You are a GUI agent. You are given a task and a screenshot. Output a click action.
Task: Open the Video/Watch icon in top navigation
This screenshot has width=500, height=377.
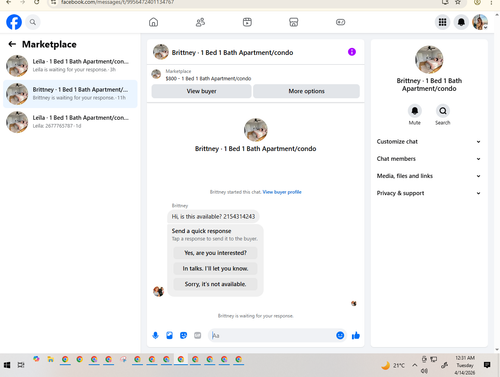[x=247, y=22]
